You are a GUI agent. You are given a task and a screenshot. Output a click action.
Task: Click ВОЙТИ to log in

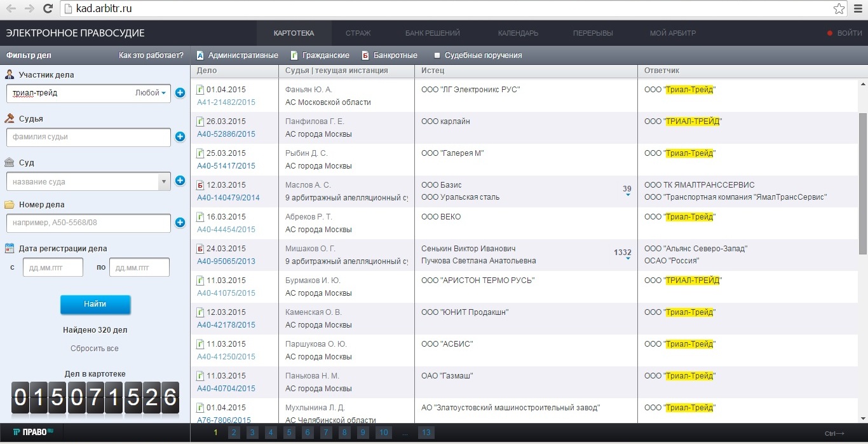pos(850,33)
